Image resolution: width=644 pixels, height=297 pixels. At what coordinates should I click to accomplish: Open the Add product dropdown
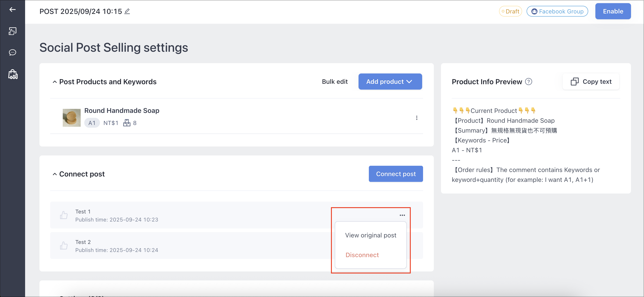pyautogui.click(x=390, y=82)
